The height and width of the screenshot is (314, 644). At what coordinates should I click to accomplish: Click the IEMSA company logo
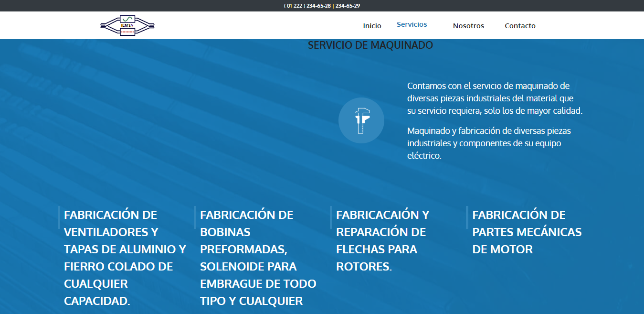coord(127,25)
